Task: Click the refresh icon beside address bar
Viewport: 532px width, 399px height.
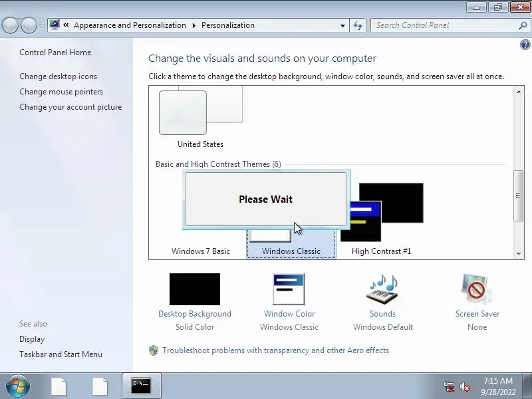Action: pyautogui.click(x=358, y=25)
